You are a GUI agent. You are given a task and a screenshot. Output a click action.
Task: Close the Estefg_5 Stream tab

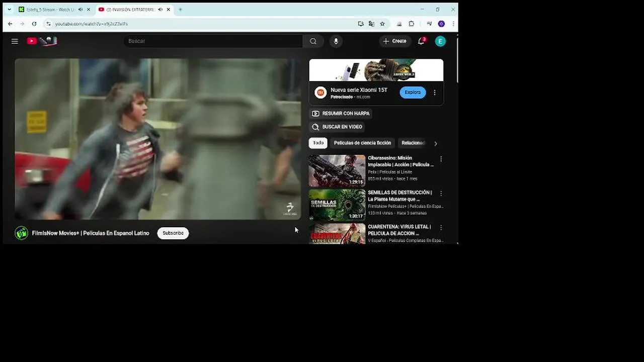coord(89,10)
